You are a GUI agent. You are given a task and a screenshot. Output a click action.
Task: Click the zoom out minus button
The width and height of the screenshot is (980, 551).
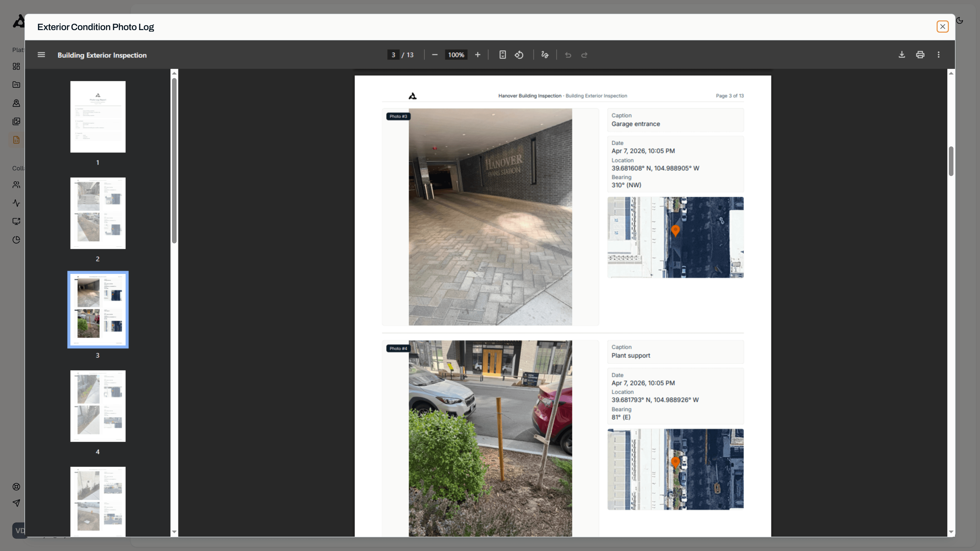pyautogui.click(x=434, y=55)
